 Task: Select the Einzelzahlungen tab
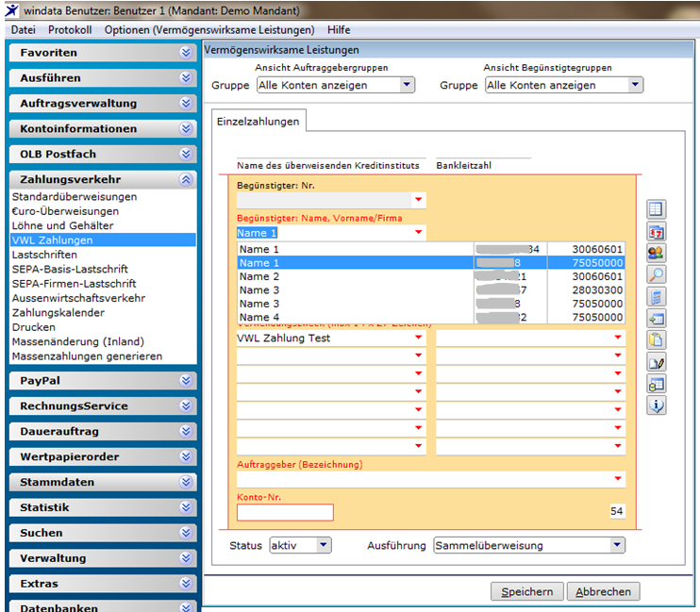tap(258, 122)
